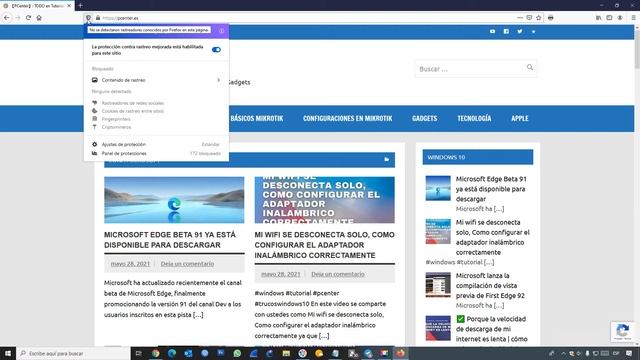The width and height of the screenshot is (640, 360).
Task: Open Task View on the taskbar
Action: pos(138,353)
